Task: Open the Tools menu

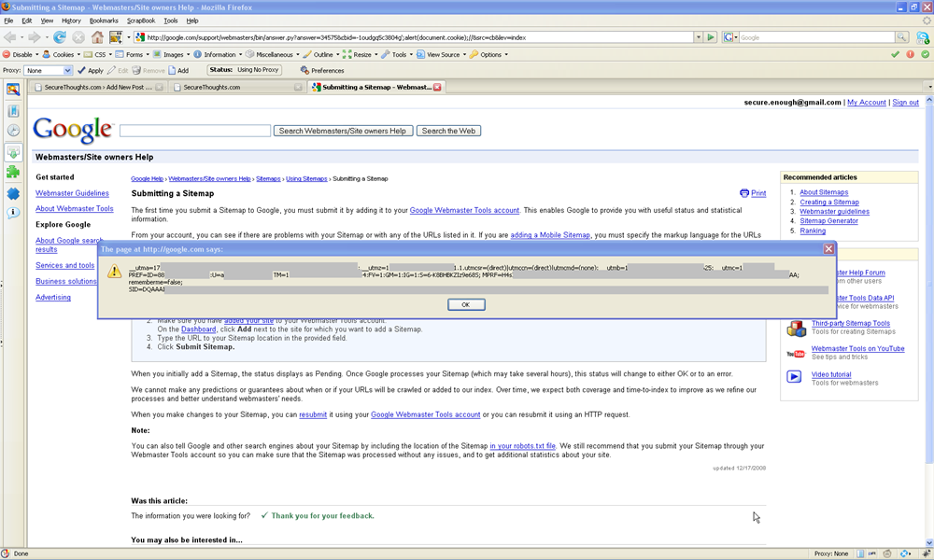Action: (170, 21)
